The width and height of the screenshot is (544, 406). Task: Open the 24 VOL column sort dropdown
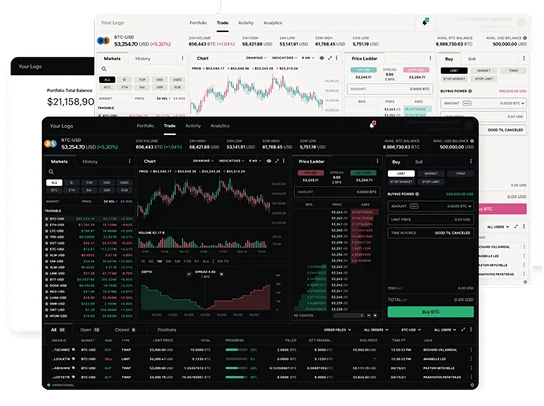[110, 202]
